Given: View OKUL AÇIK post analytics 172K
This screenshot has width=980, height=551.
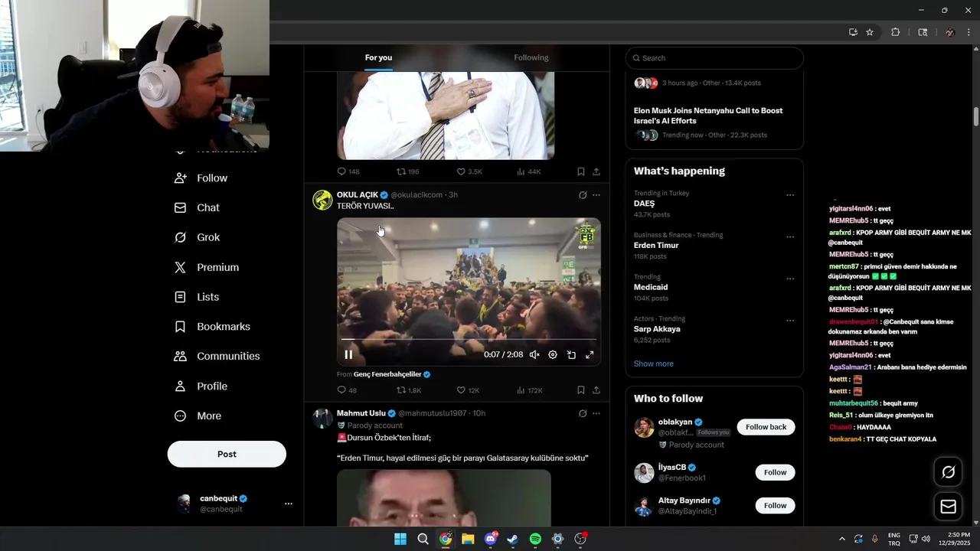Looking at the screenshot, I should pyautogui.click(x=530, y=390).
